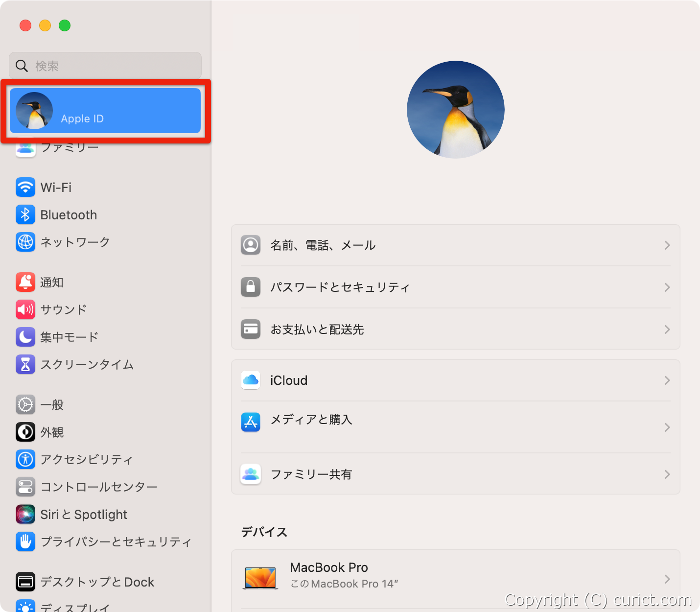700x612 pixels.
Task: Click the MacBook Pro device name
Action: [329, 567]
